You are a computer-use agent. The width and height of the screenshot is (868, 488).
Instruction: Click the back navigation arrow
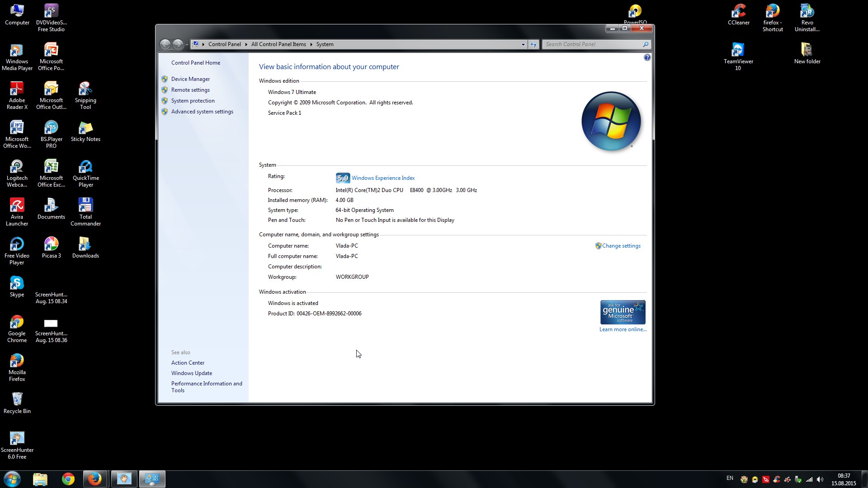point(165,44)
